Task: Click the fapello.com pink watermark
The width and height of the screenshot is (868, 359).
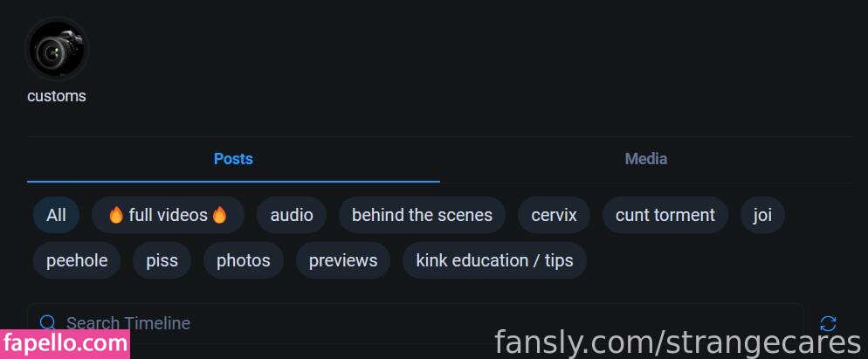Action: click(x=65, y=344)
